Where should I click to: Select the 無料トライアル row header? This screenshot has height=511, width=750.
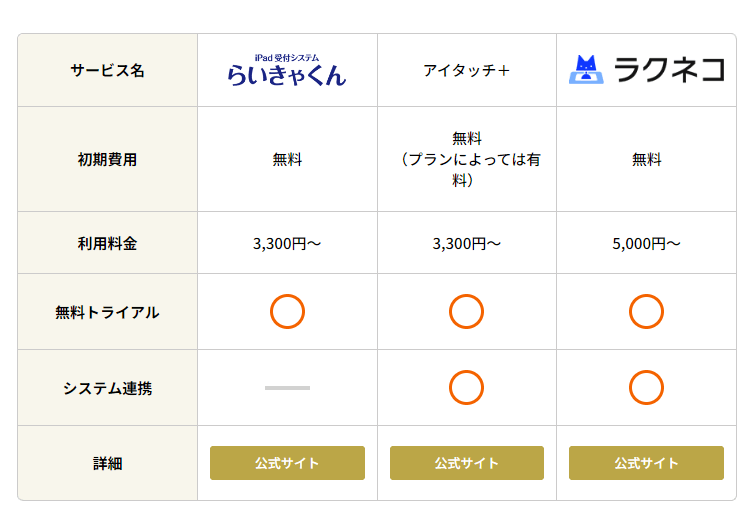click(108, 312)
